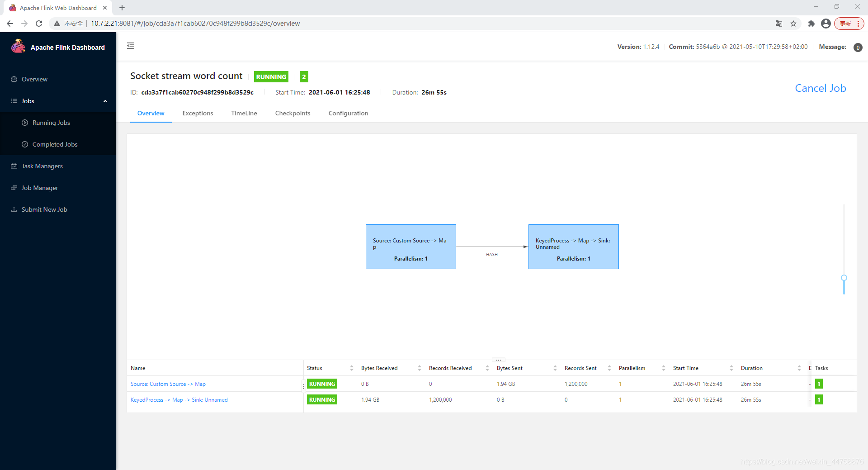
Task: Go to Task Managers in sidebar
Action: (x=42, y=166)
